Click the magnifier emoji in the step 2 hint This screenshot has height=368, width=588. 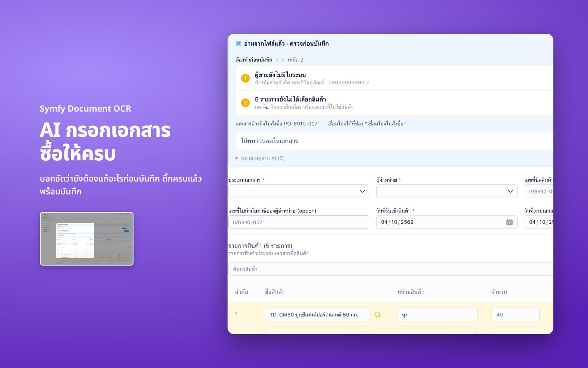(x=265, y=107)
